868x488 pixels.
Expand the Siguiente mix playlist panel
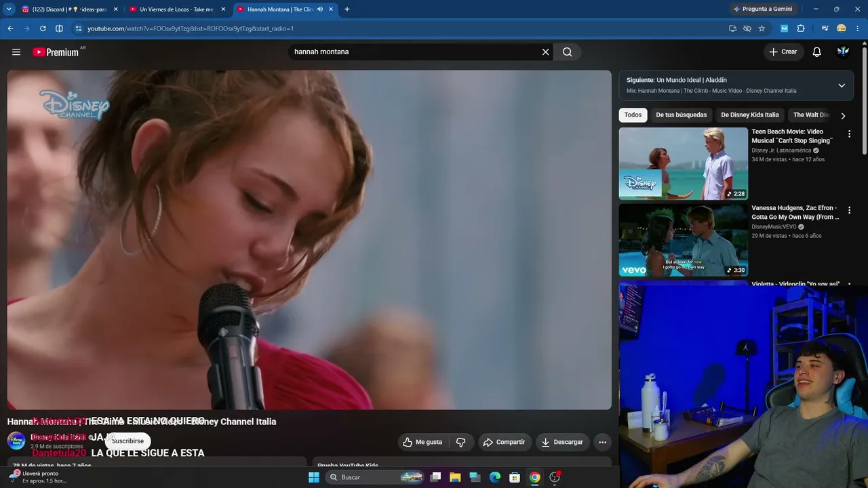[x=842, y=85]
